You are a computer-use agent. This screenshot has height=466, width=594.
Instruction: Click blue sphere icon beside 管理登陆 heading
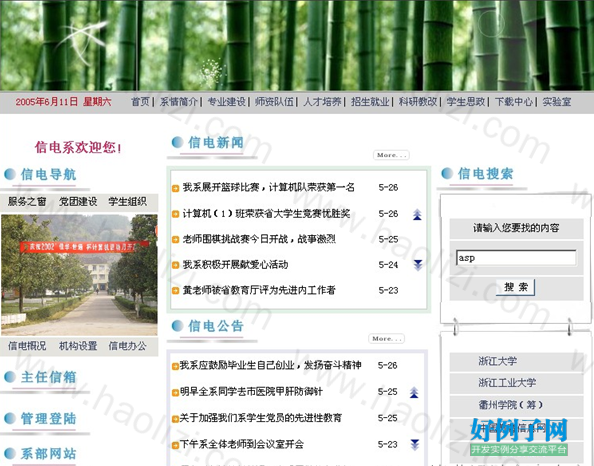[10, 418]
